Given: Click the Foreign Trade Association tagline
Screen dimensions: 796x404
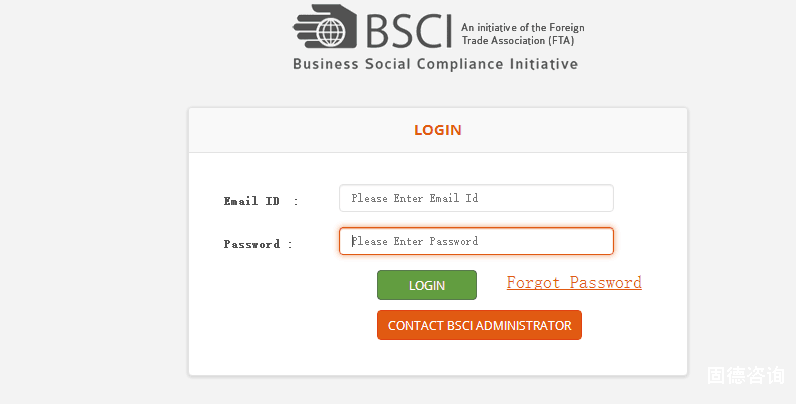Looking at the screenshot, I should 522,33.
